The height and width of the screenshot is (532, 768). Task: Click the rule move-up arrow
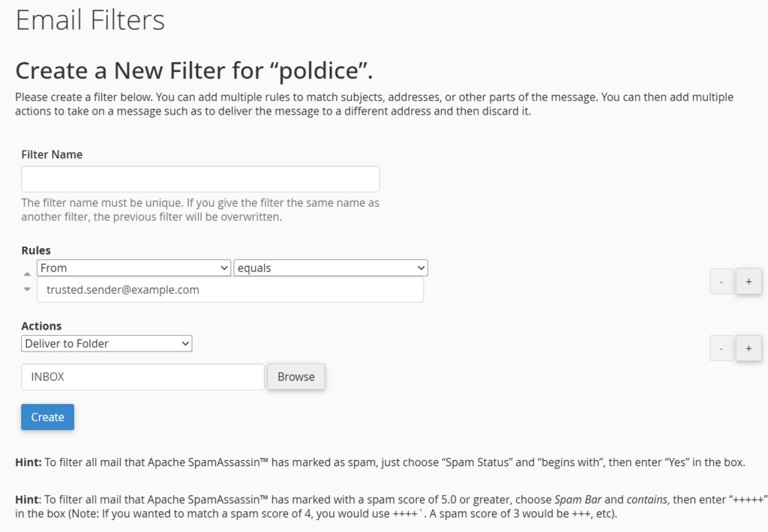[x=28, y=275]
